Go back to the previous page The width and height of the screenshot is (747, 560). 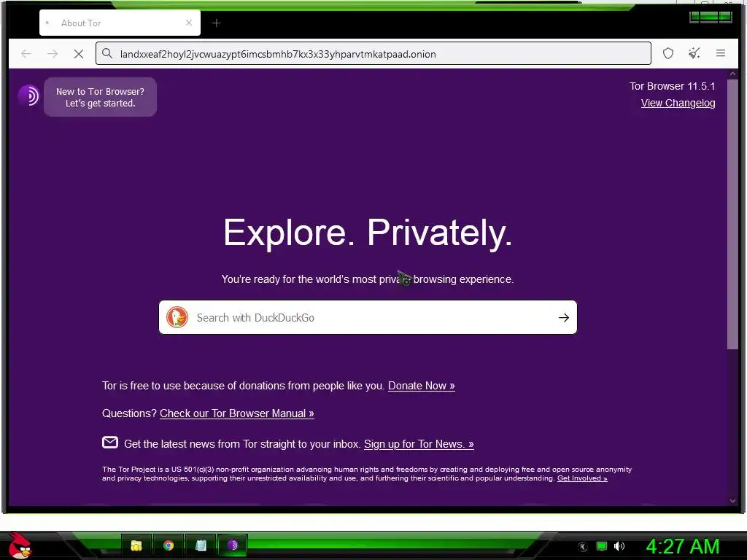pyautogui.click(x=26, y=54)
